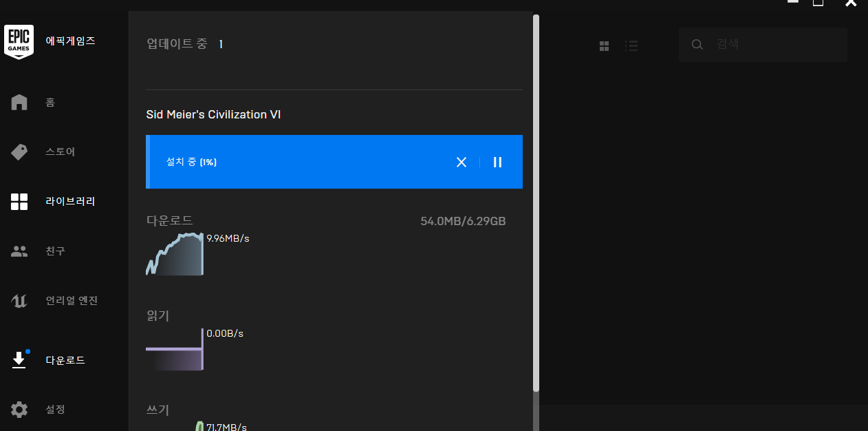Viewport: 868px width, 431px height.
Task: Click the 설치 중 (1%) progress bar
Action: click(334, 162)
